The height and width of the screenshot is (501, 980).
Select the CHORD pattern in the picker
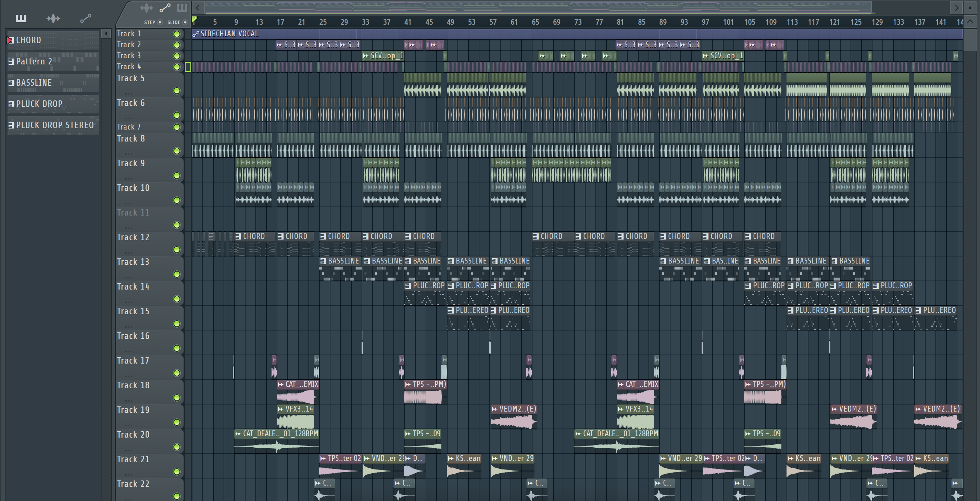click(x=53, y=40)
